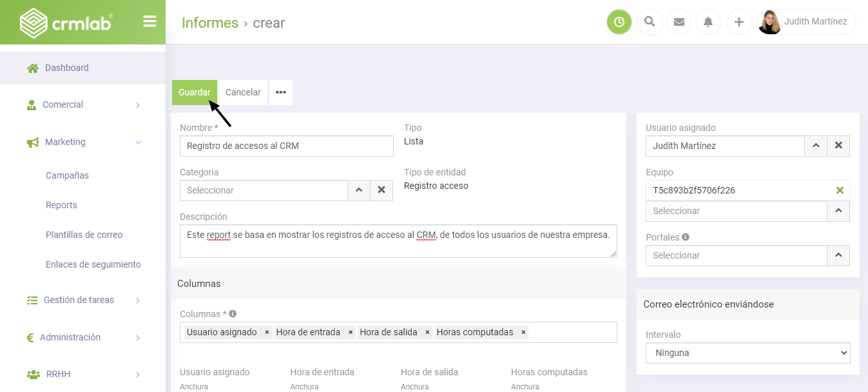The width and height of the screenshot is (868, 392).
Task: Click the 'Lista' type value
Action: (414, 141)
